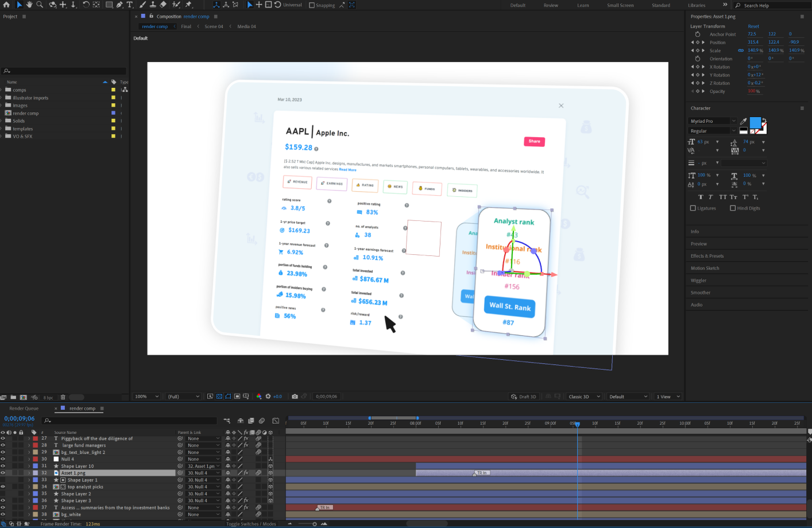Hide the Null 4 layer

(x=3, y=459)
